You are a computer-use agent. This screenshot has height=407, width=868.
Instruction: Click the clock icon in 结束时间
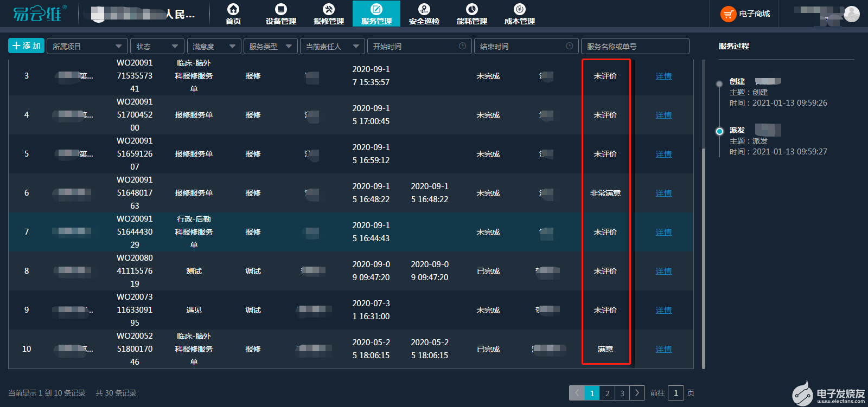click(x=570, y=46)
